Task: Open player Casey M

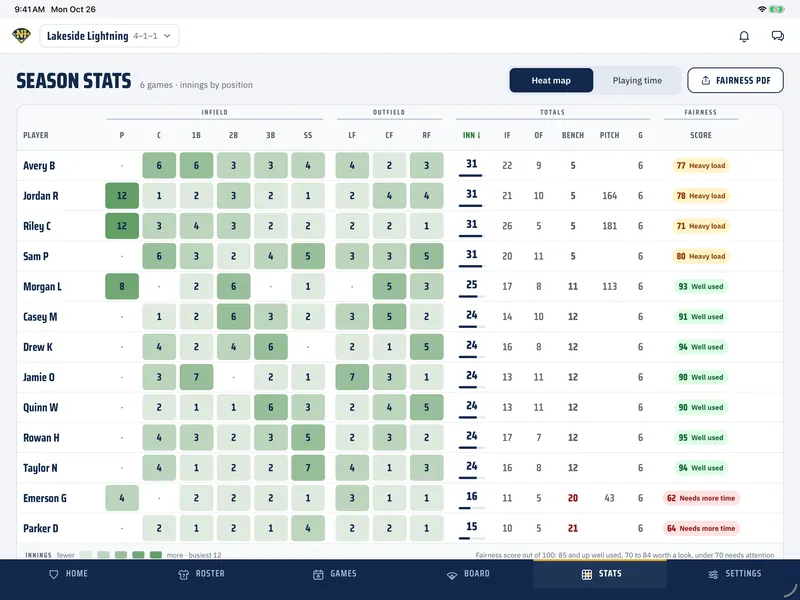Action: pyautogui.click(x=40, y=317)
